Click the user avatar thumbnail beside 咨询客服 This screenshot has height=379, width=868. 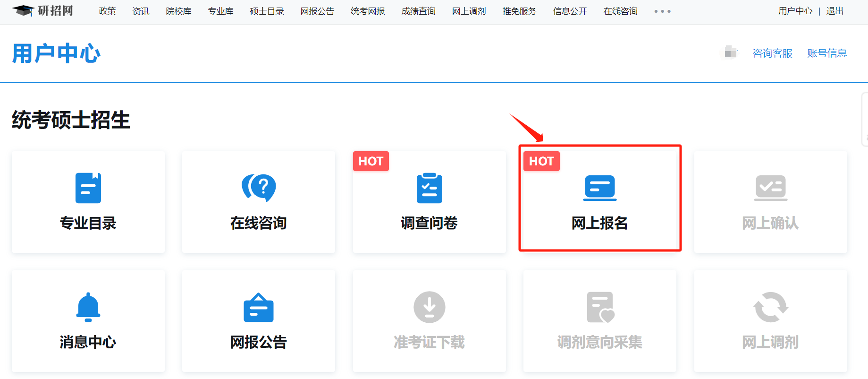point(730,52)
